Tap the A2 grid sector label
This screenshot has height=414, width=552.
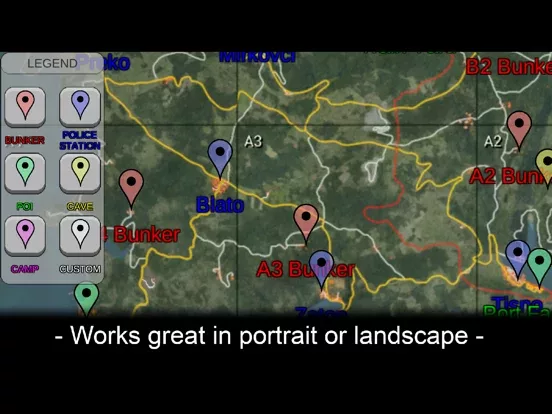[x=493, y=142]
